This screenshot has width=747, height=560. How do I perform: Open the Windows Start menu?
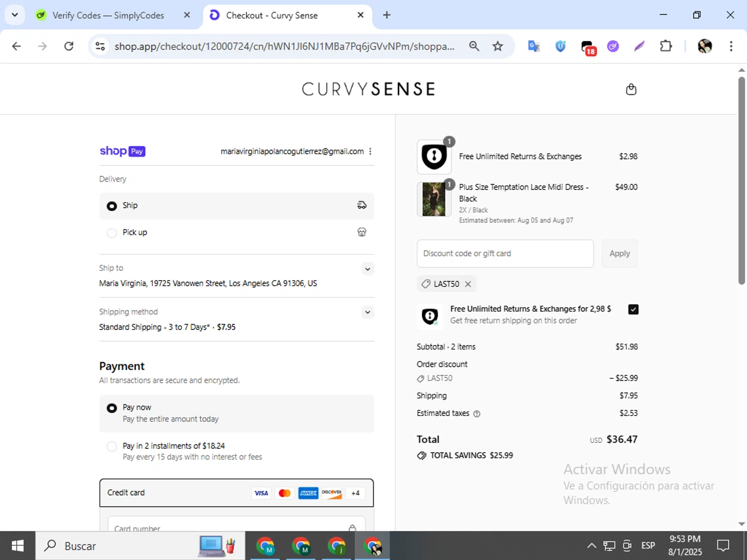click(x=17, y=546)
